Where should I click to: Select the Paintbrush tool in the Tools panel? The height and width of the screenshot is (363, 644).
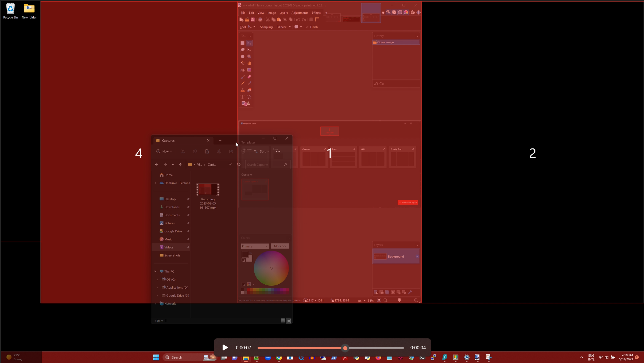(x=242, y=77)
